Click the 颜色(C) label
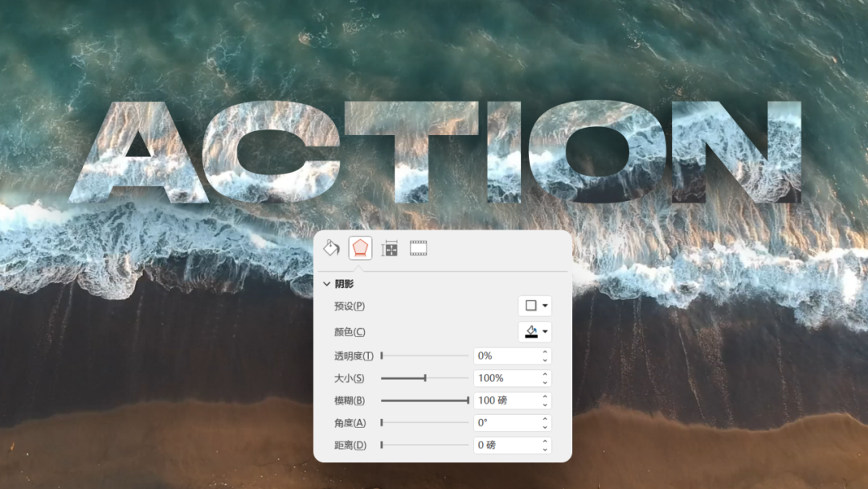The height and width of the screenshot is (489, 868). [x=350, y=331]
